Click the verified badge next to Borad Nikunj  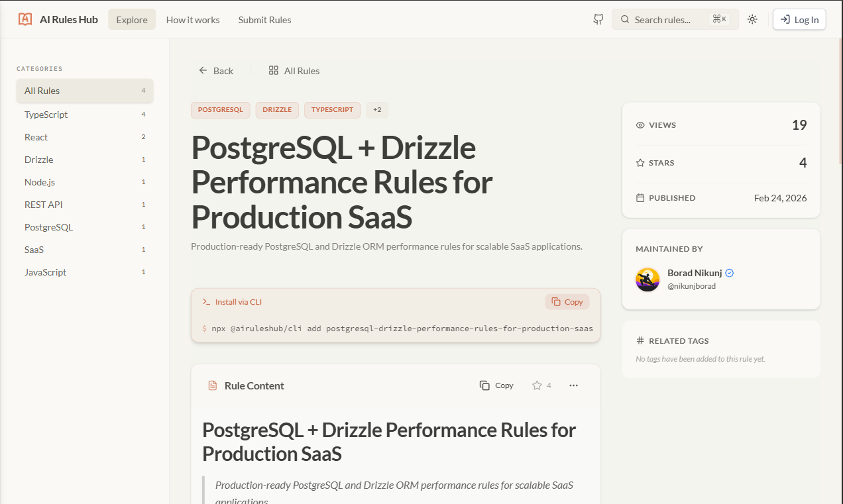(729, 272)
